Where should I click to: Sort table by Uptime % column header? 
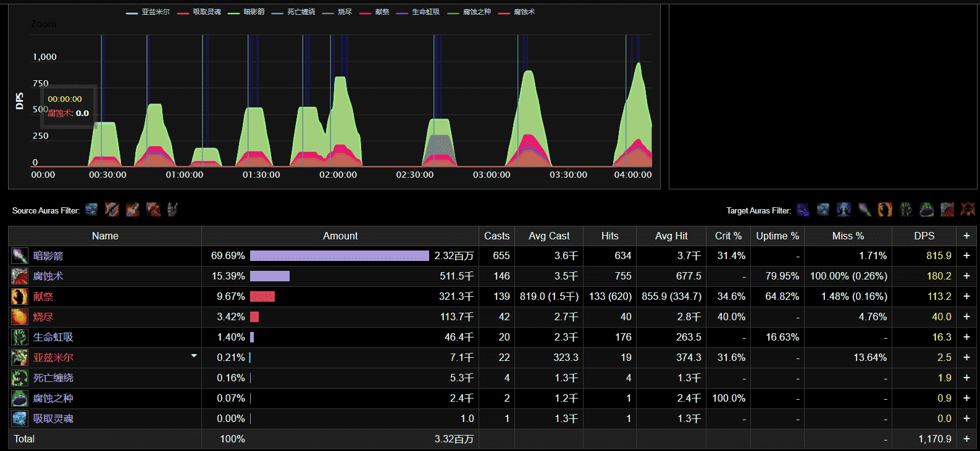[x=777, y=236]
